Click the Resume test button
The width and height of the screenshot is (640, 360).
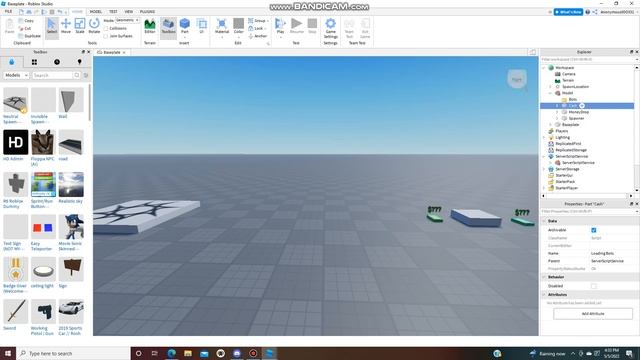point(297,27)
